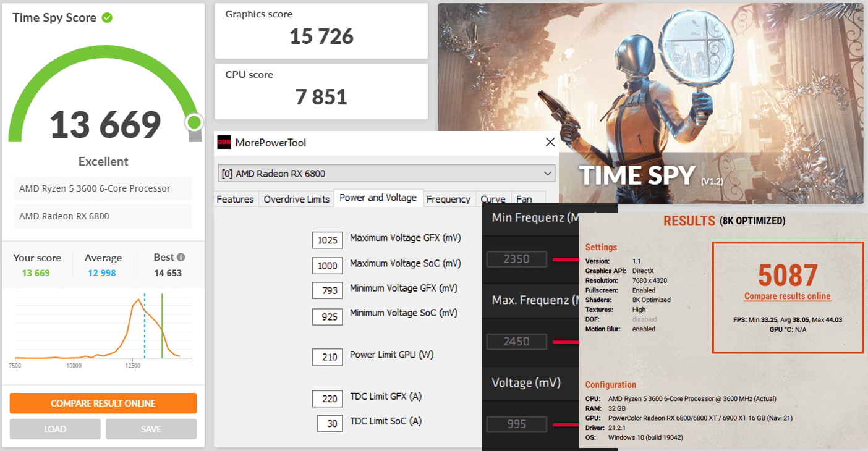Screen dimensions: 868x451
Task: Select the Power and Voltage tab
Action: coord(378,198)
